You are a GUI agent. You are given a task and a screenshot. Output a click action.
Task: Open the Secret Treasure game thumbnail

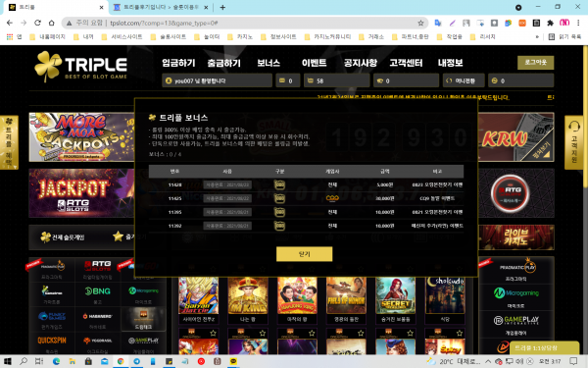tap(395, 295)
